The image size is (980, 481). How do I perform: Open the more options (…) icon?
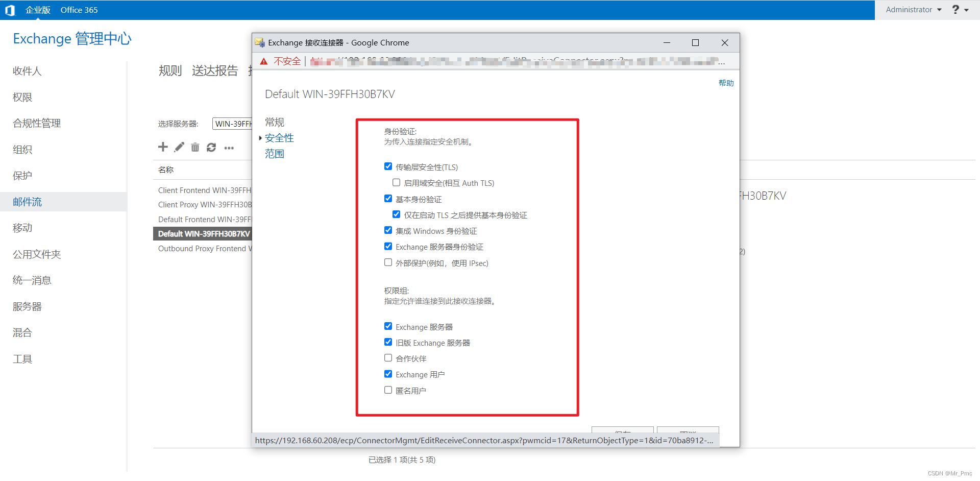229,148
